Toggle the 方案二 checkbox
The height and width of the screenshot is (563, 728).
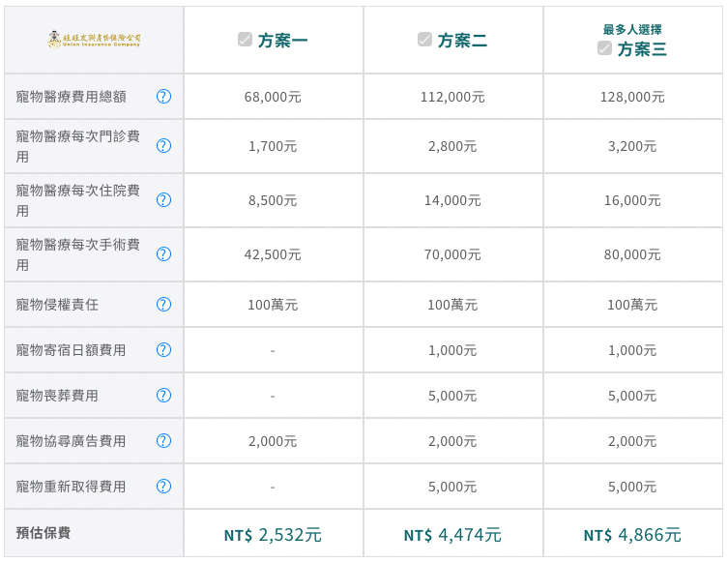(x=425, y=40)
